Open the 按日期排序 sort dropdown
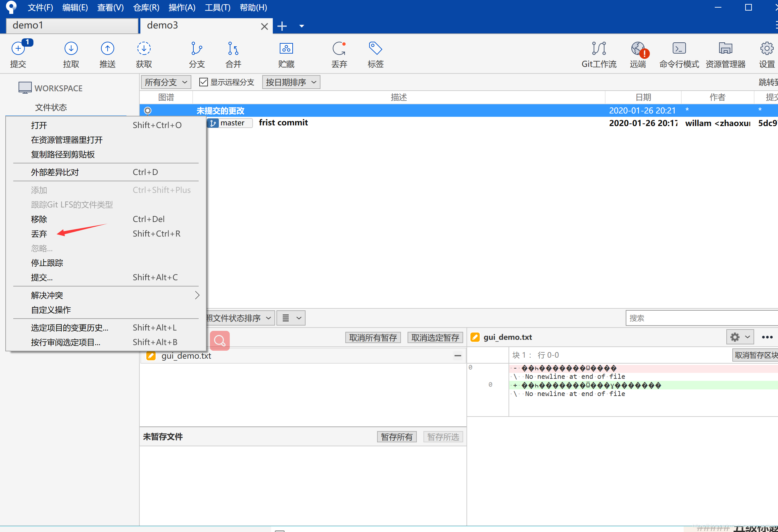This screenshot has height=532, width=778. coord(291,82)
